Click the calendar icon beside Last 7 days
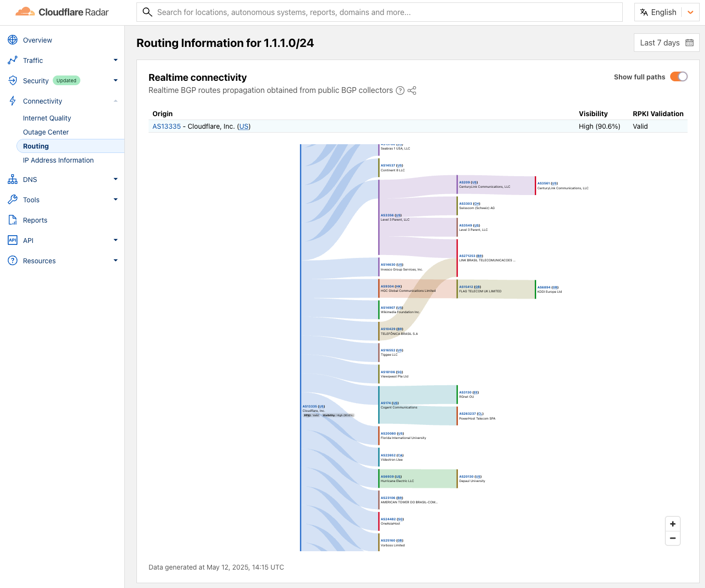Viewport: 705px width, 588px height. tap(690, 43)
